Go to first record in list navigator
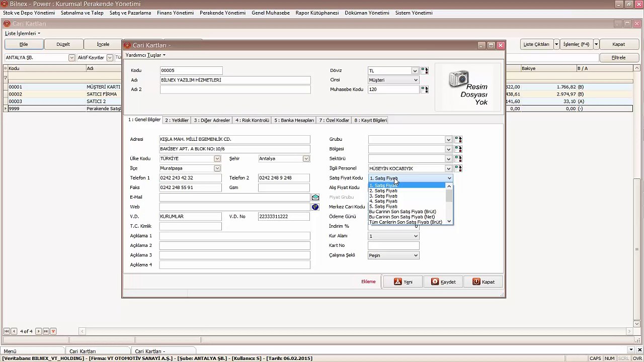The image size is (644, 362). 7,331
